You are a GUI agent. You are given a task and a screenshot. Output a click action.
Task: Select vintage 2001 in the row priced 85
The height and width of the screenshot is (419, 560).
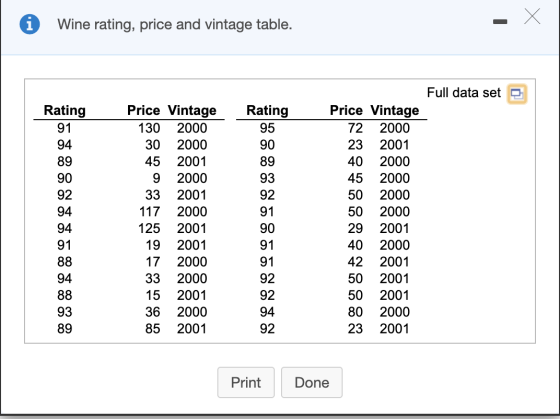(192, 329)
